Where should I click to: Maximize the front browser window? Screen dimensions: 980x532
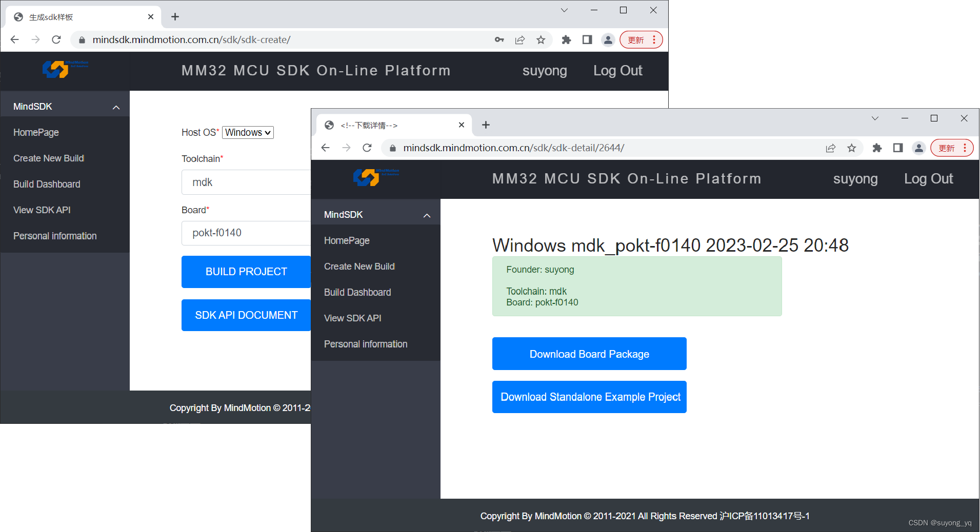pyautogui.click(x=934, y=118)
